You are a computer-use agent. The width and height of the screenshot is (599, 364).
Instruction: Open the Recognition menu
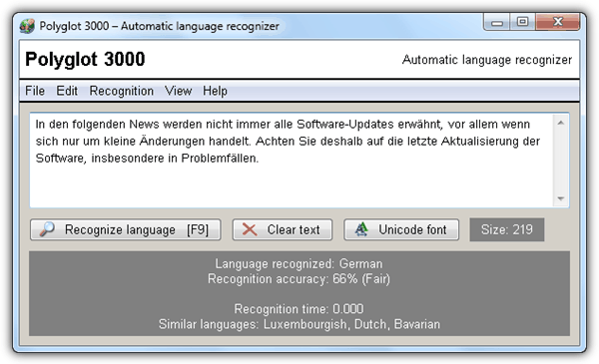[122, 91]
